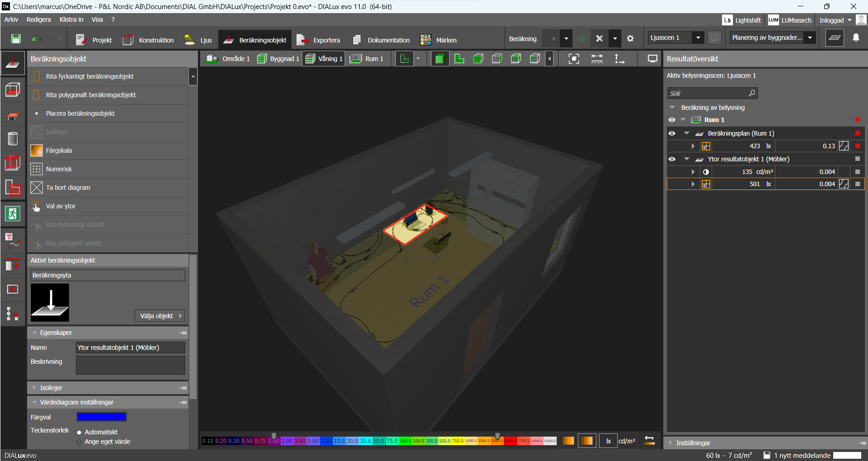Collapse the Egenskaper section
Image resolution: width=868 pixels, height=461 pixels.
click(34, 333)
